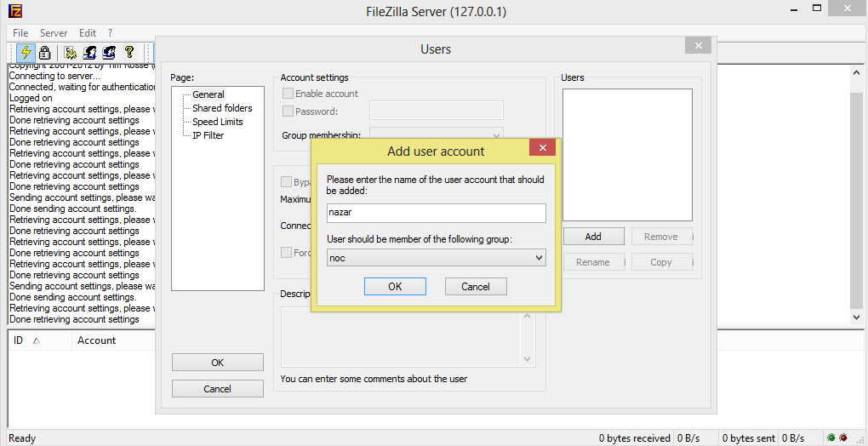Click the Copy user button

(x=661, y=262)
